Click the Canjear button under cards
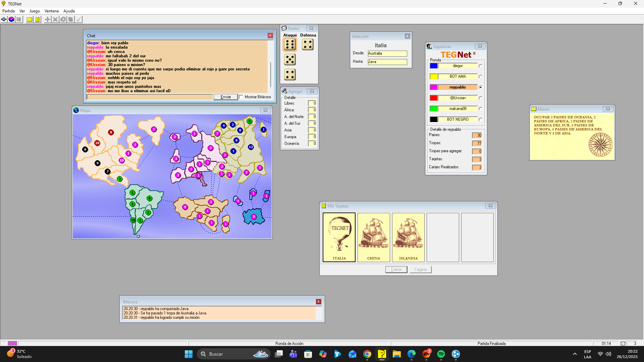The image size is (644, 362). (420, 269)
